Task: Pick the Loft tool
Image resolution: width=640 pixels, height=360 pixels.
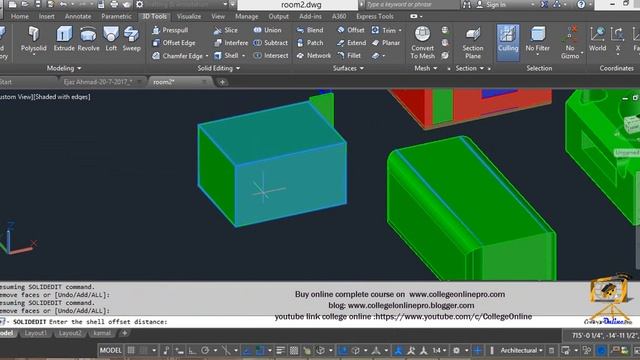Action: pyautogui.click(x=111, y=39)
